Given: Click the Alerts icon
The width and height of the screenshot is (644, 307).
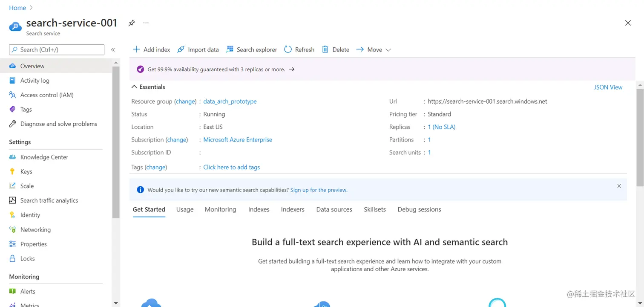Looking at the screenshot, I should [12, 291].
